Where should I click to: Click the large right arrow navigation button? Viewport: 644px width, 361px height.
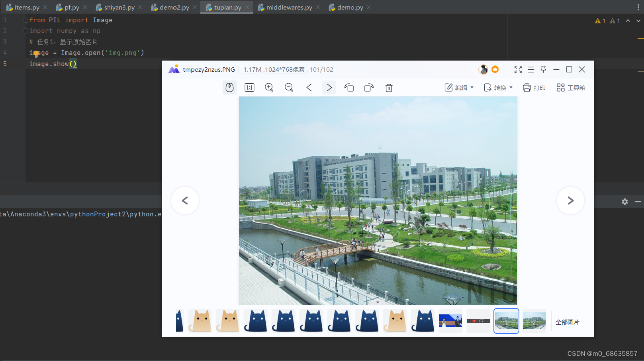(x=570, y=200)
